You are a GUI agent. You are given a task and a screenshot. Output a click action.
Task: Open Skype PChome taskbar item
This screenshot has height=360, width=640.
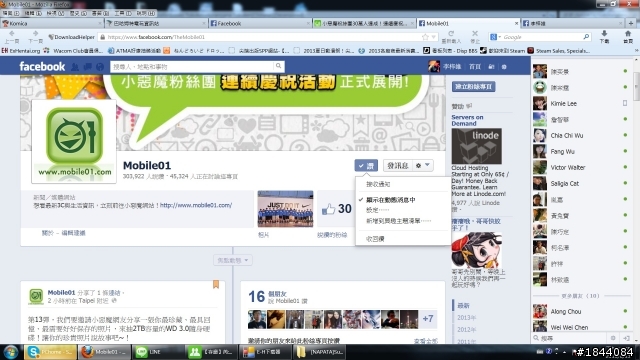50,352
